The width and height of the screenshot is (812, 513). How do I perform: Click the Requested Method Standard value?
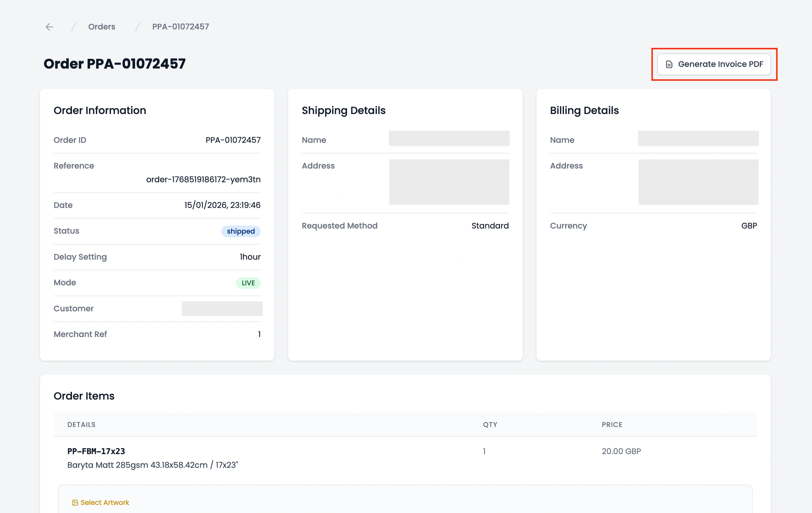(490, 226)
